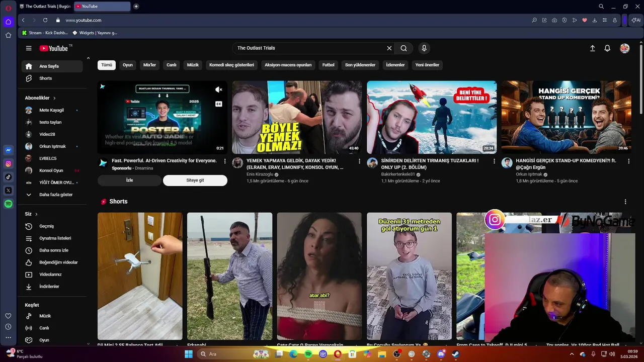Open Stream - Kick Dashboard bookmark
This screenshot has width=644, height=362.
45,33
